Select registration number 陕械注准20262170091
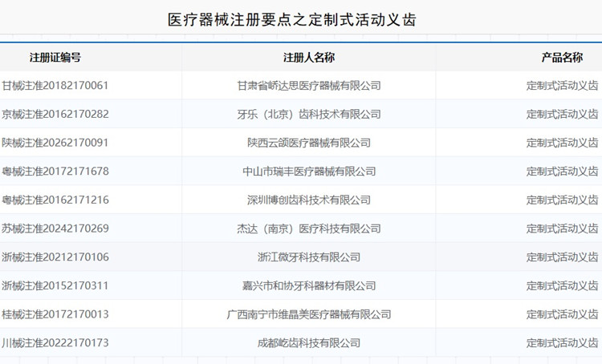 coord(55,143)
